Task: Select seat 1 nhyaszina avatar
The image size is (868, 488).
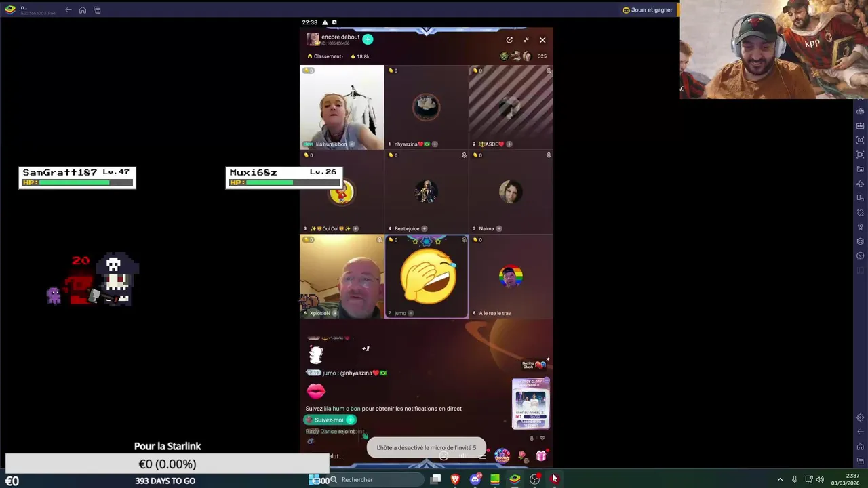Action: coord(426,107)
